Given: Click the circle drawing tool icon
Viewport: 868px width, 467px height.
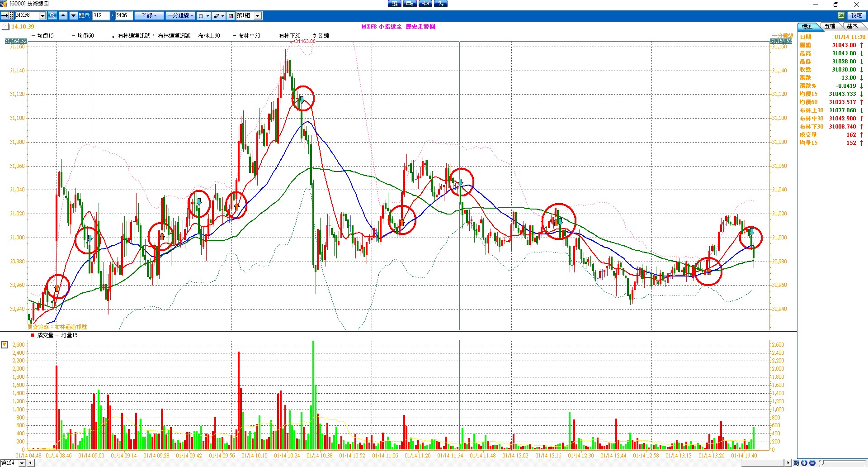Looking at the screenshot, I should tap(201, 16).
